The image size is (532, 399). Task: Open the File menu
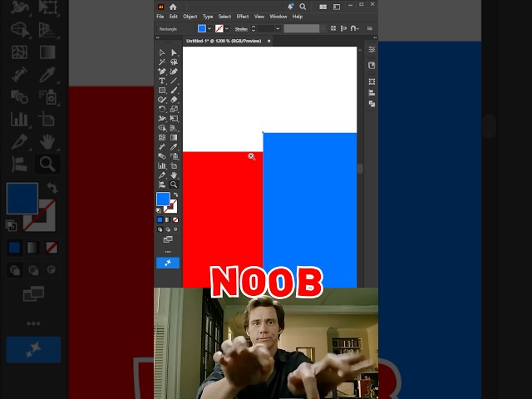pos(160,17)
